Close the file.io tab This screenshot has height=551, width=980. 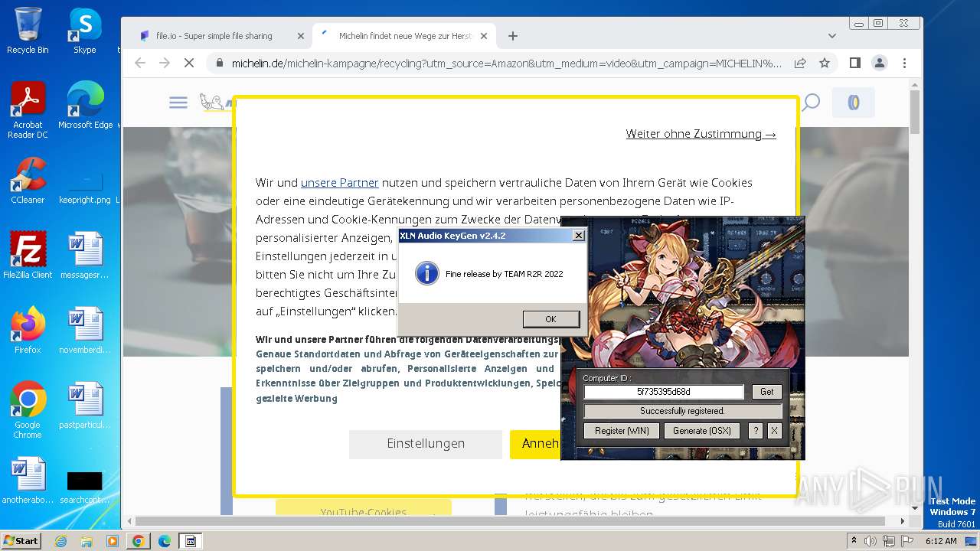[300, 36]
